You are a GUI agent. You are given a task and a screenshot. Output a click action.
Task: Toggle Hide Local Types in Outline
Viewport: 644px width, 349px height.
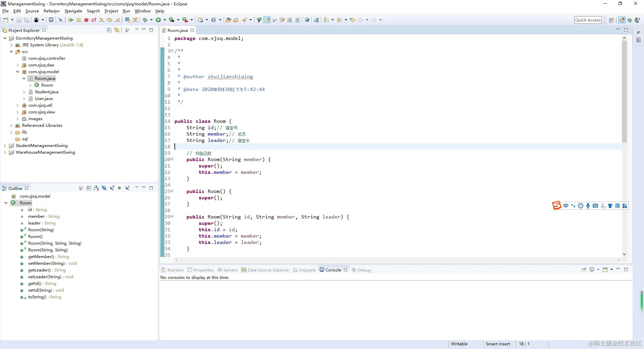127,188
